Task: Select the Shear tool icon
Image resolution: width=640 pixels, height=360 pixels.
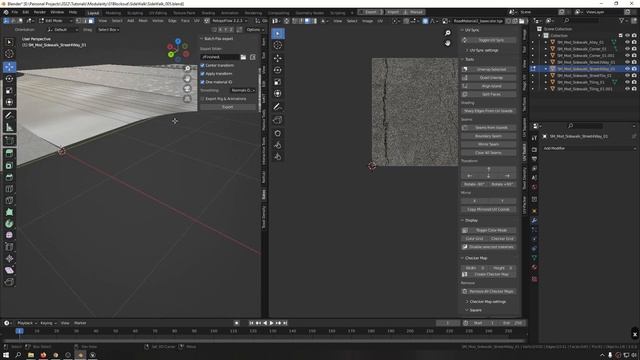Action: [9, 270]
